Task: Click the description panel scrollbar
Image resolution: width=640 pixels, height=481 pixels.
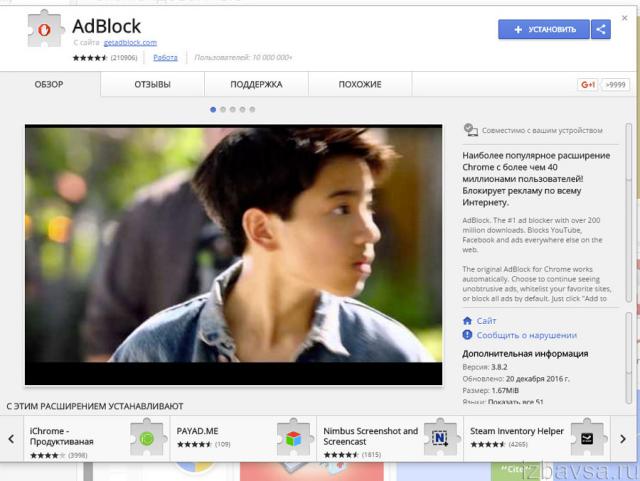Action: click(x=629, y=212)
